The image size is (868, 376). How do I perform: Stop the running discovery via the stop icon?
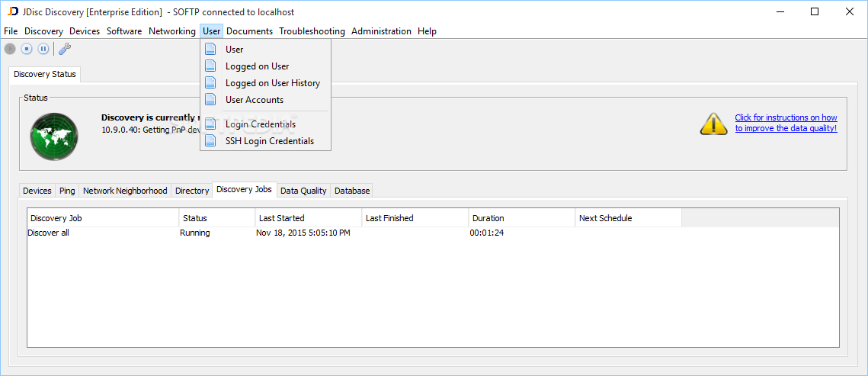(27, 49)
